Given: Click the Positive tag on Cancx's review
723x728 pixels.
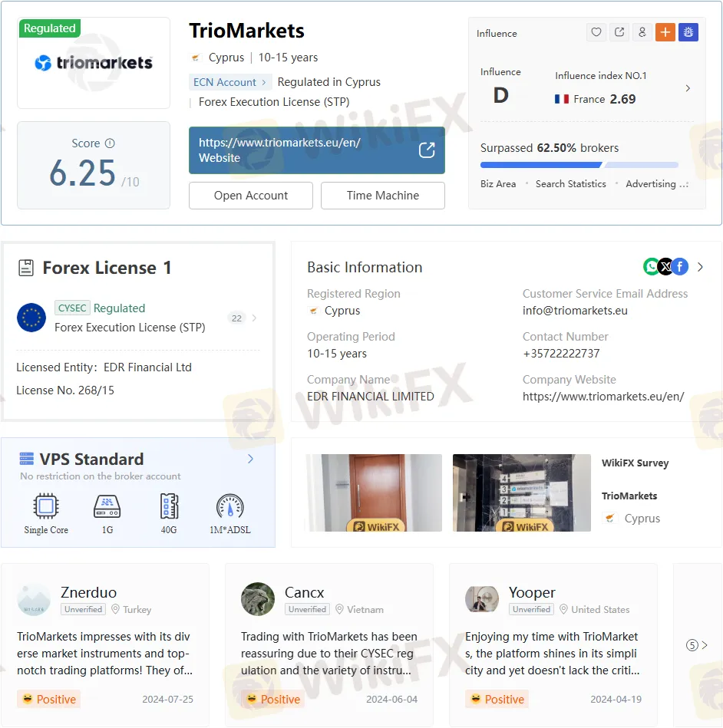Looking at the screenshot, I should [x=272, y=699].
